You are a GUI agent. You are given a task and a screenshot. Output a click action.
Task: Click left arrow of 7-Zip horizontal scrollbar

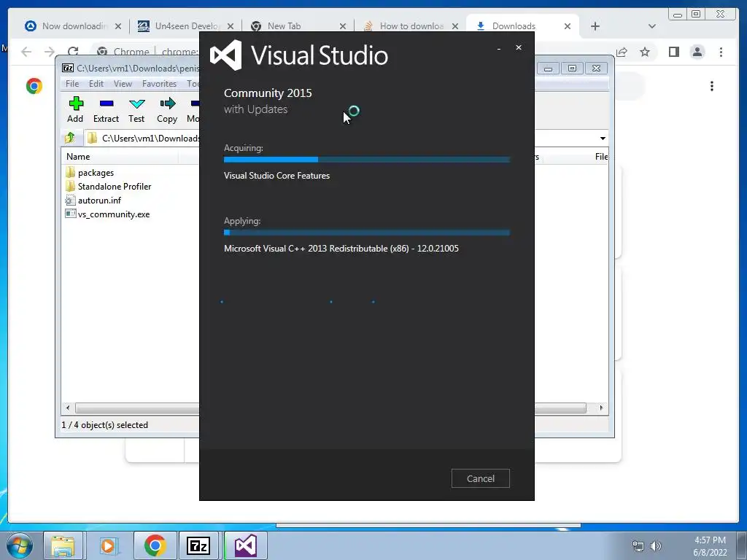pyautogui.click(x=68, y=408)
